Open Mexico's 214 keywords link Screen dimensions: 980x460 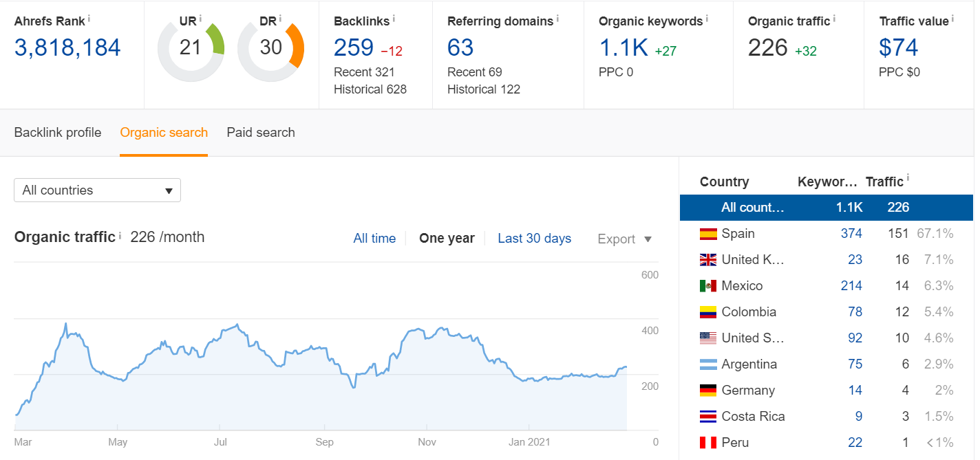click(x=851, y=286)
